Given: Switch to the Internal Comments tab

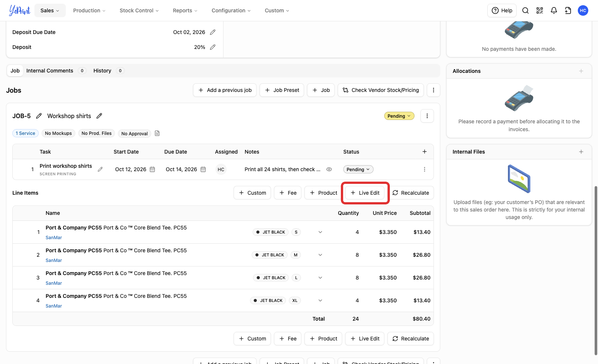Looking at the screenshot, I should 56,71.
